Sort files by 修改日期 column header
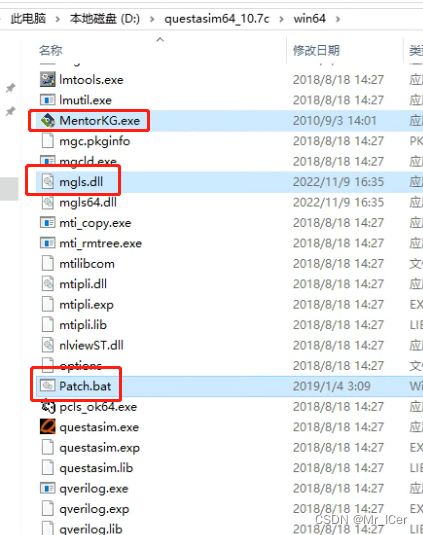The height and width of the screenshot is (535, 423). click(316, 51)
